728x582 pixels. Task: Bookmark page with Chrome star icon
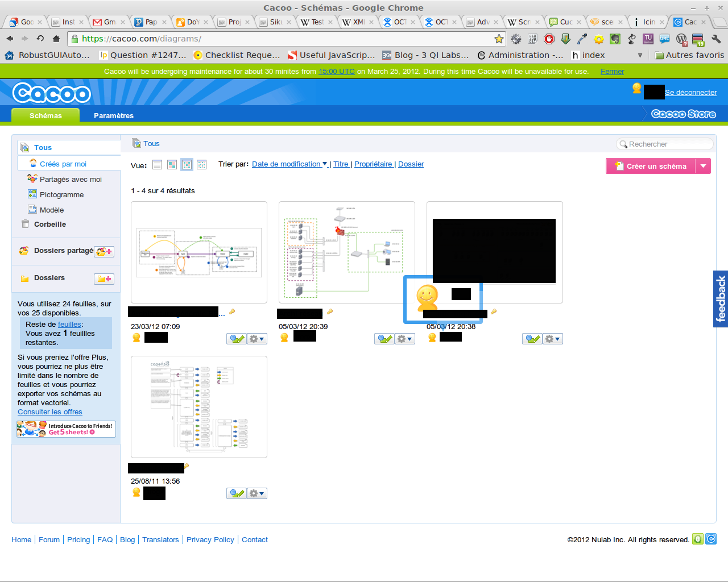tap(499, 39)
